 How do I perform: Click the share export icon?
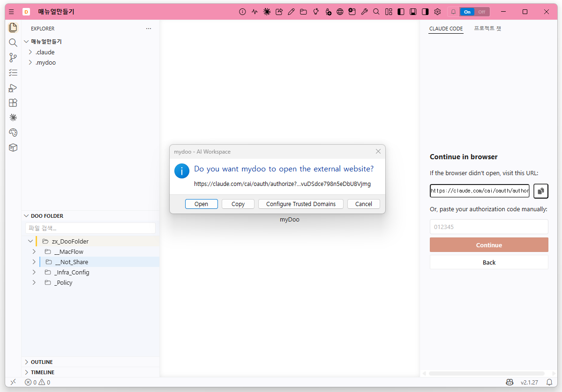coord(279,12)
